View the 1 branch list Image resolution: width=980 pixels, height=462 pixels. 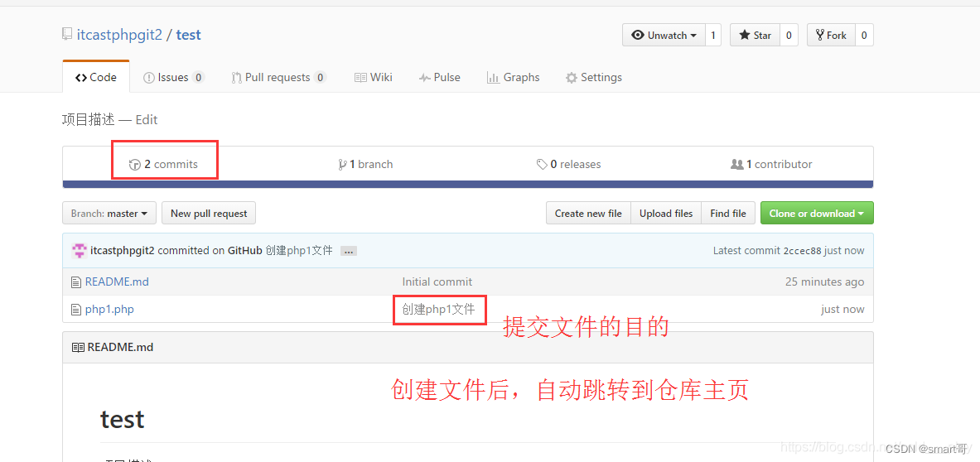pos(365,164)
